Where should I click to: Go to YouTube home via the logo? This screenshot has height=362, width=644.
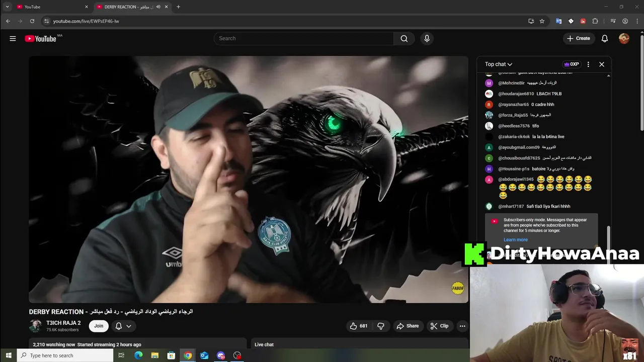point(41,39)
